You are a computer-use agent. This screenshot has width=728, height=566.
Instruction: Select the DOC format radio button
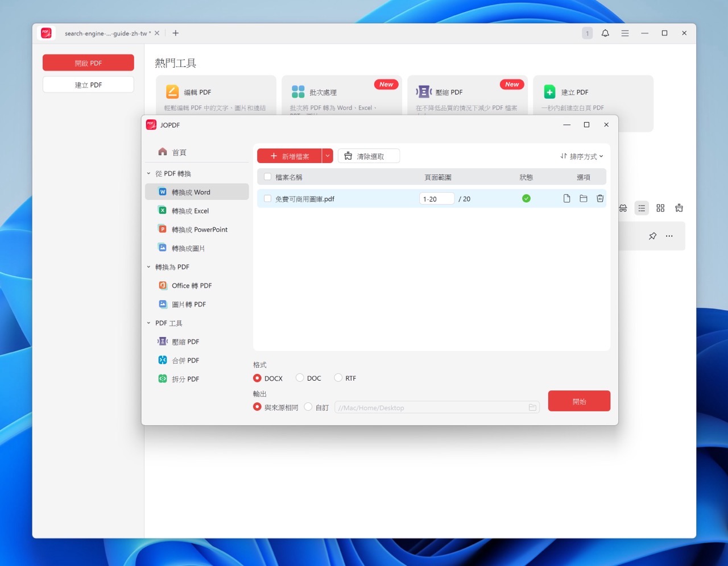(x=300, y=378)
